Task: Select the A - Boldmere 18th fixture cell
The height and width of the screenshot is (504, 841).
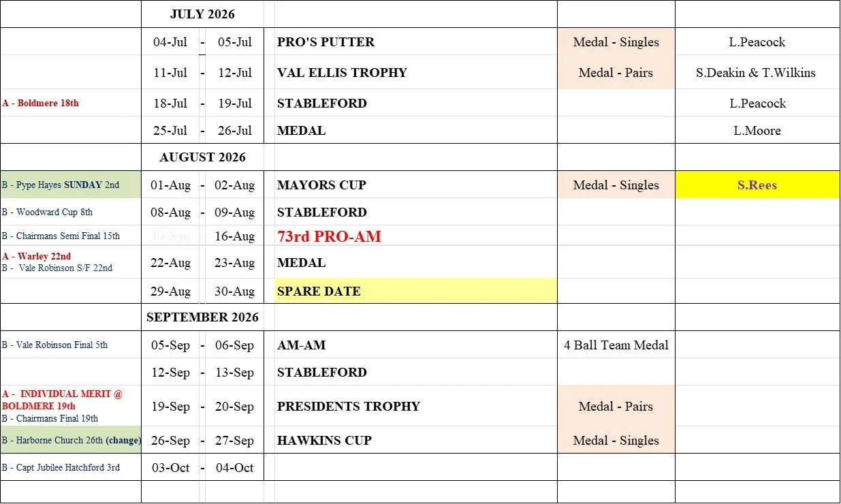Action: 71,103
